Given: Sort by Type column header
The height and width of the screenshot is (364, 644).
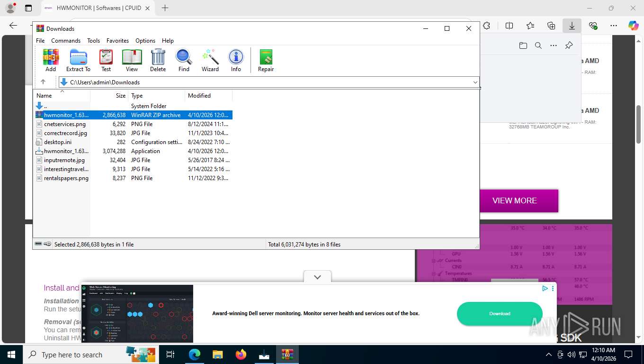Looking at the screenshot, I should click(x=157, y=96).
